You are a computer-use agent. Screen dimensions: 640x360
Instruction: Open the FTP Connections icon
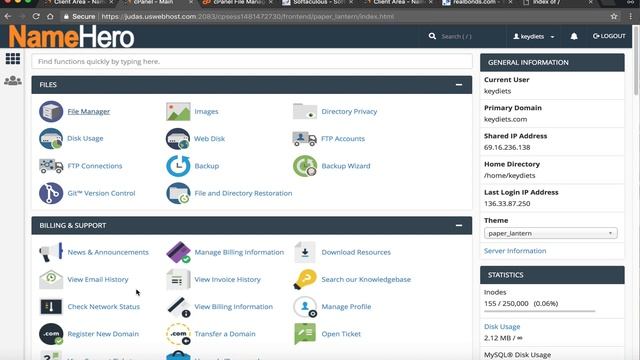(x=51, y=166)
